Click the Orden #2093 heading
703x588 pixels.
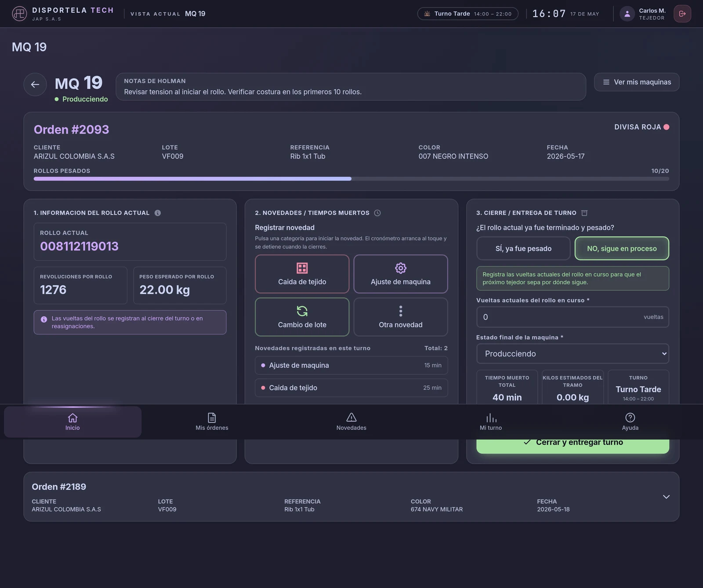coord(71,130)
